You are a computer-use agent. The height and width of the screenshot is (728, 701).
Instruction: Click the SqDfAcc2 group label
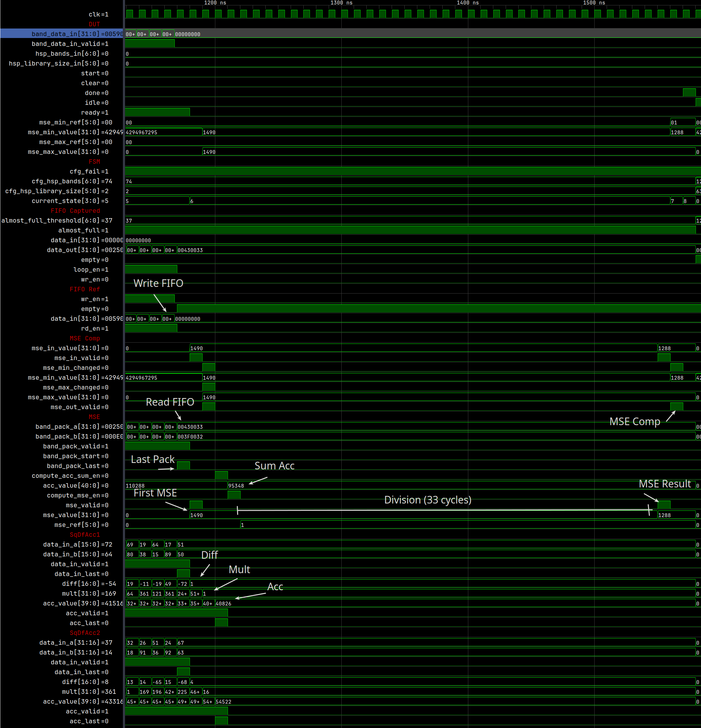point(85,633)
